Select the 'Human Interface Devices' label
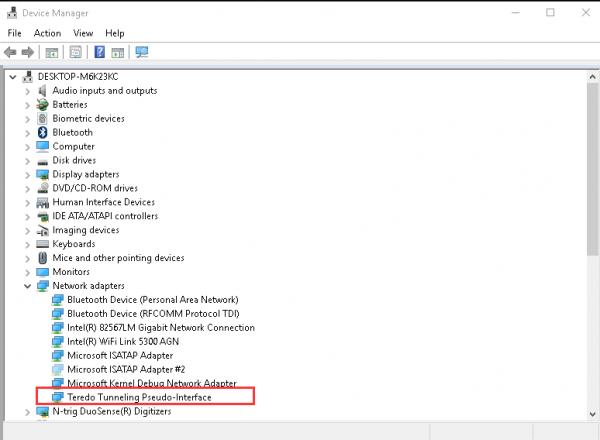Viewport: 600px width, 440px height. point(104,202)
